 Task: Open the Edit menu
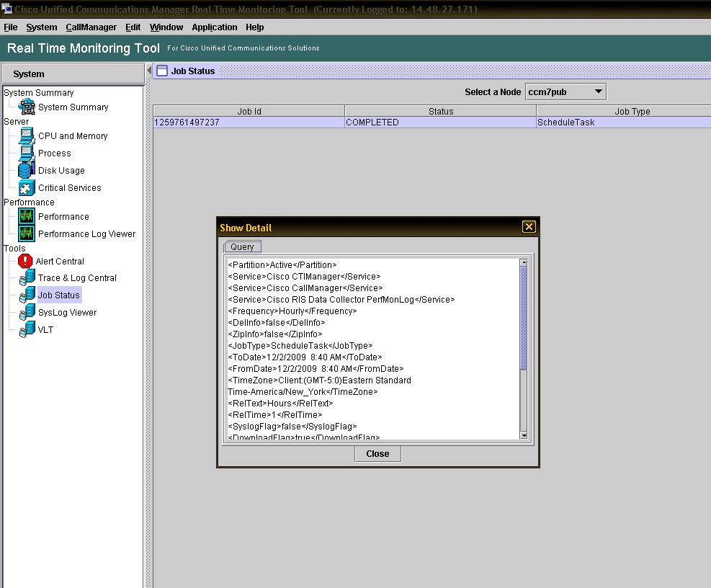(133, 27)
